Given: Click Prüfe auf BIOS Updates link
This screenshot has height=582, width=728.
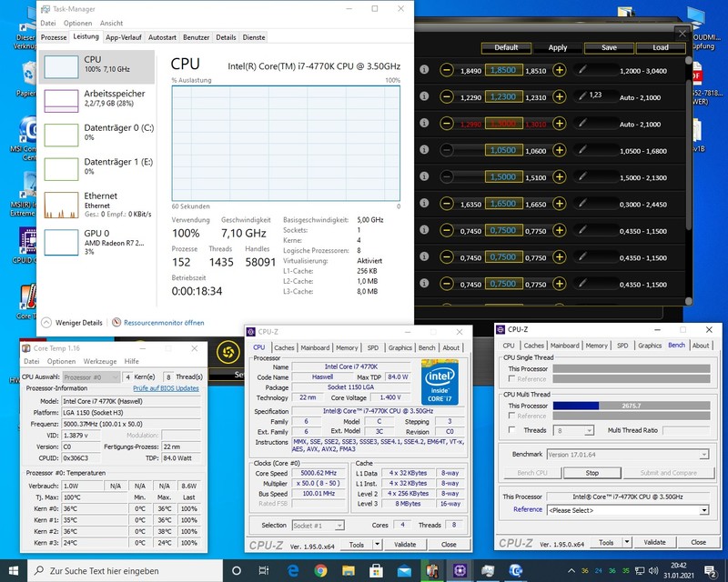Looking at the screenshot, I should [x=166, y=388].
